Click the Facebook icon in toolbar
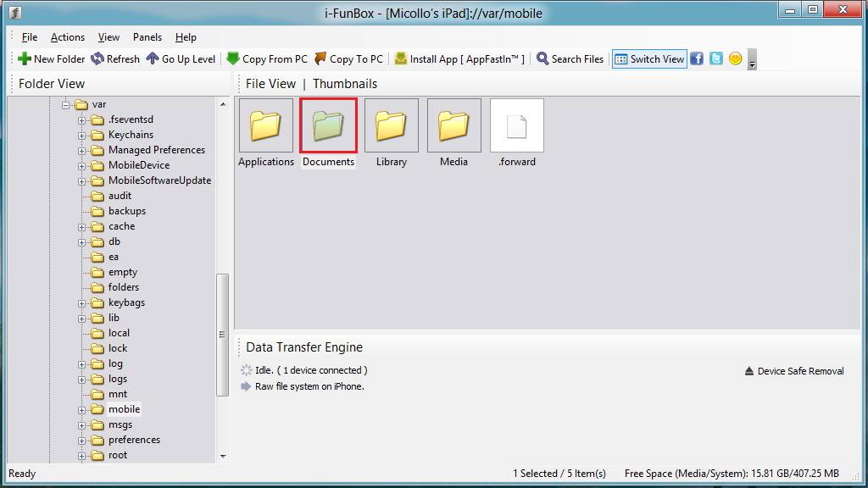Viewport: 868px width, 488px height. [x=697, y=58]
